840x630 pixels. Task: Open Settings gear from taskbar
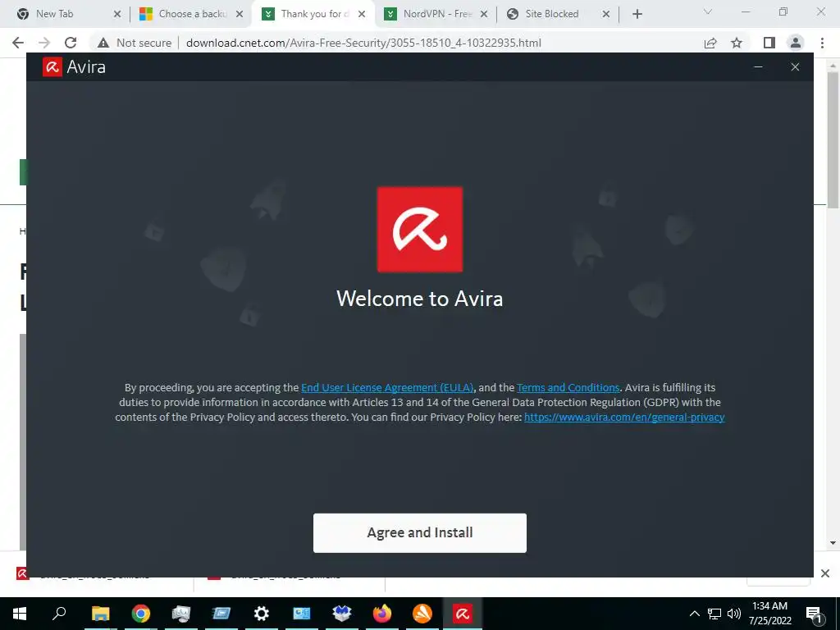coord(261,614)
